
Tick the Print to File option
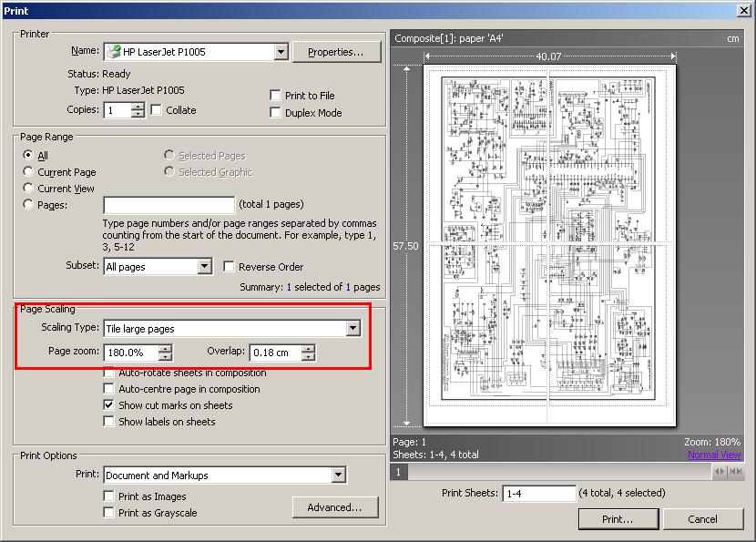(276, 96)
